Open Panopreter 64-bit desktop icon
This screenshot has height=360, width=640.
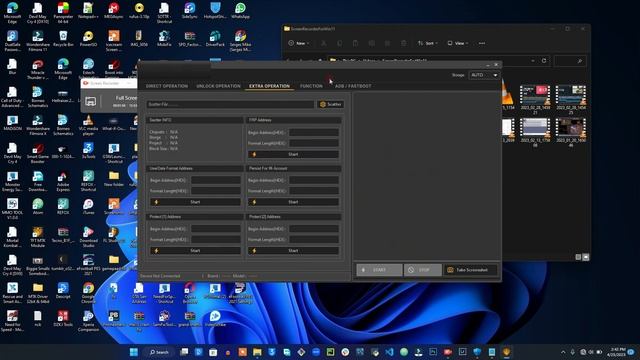[x=63, y=12]
